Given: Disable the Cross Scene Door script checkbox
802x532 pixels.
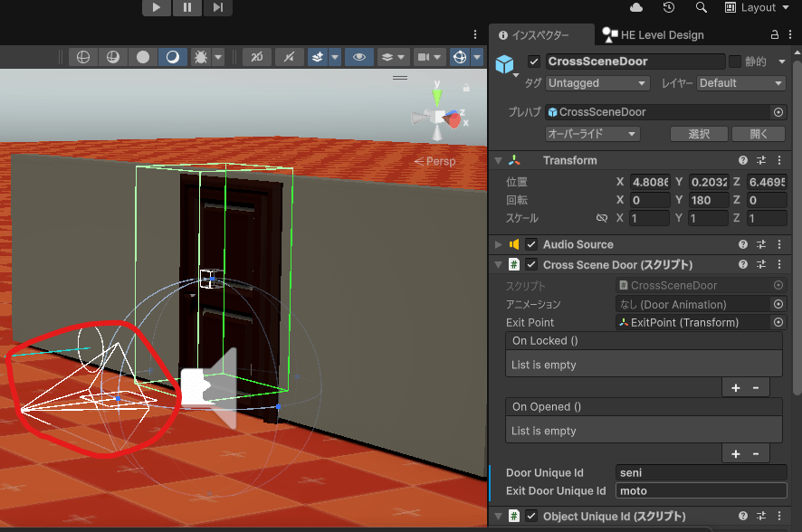Looking at the screenshot, I should point(531,265).
